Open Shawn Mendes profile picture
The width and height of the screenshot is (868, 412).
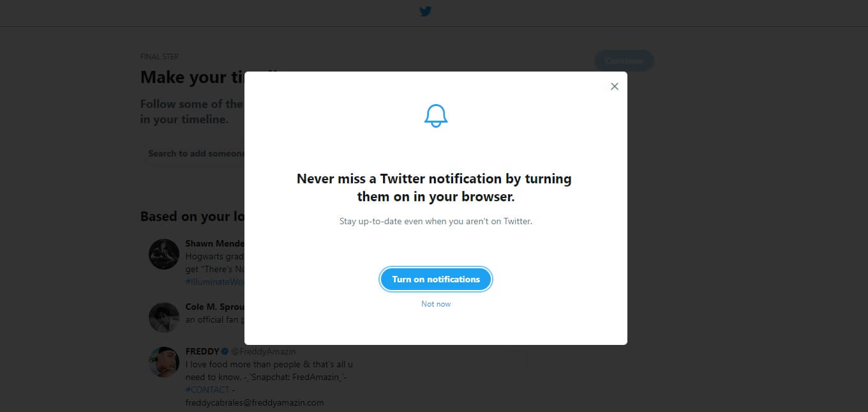(x=164, y=254)
